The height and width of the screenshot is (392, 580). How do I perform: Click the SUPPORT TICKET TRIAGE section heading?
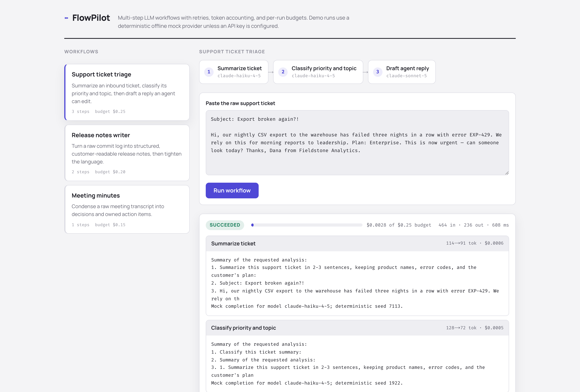(232, 52)
